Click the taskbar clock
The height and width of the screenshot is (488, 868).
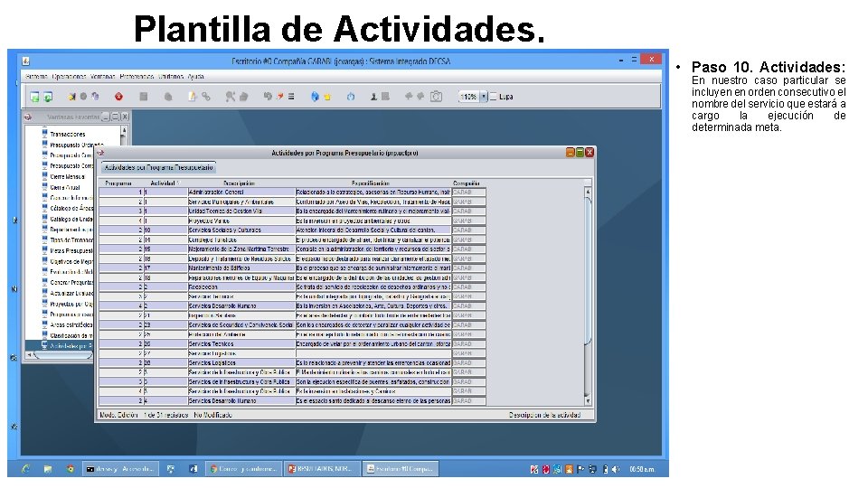[642, 469]
